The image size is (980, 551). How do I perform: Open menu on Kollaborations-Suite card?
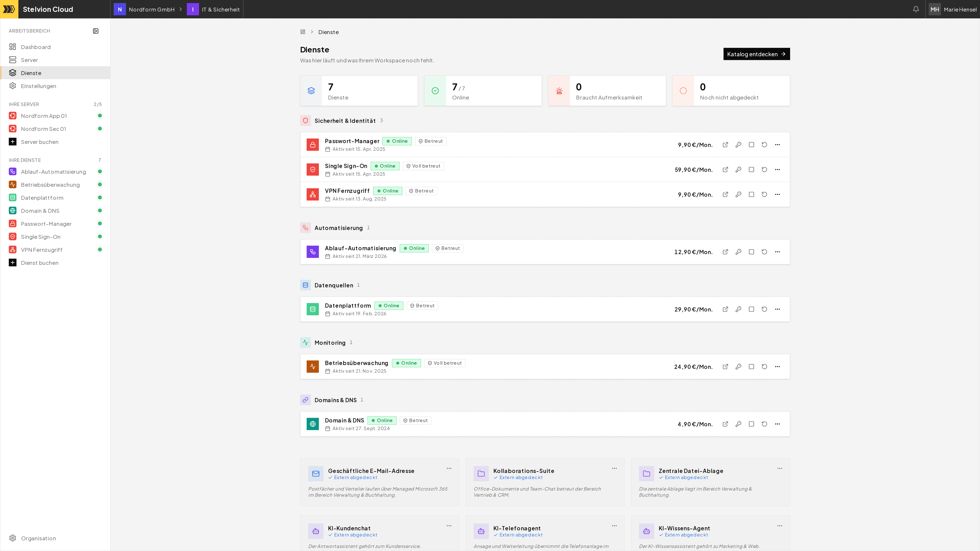614,469
